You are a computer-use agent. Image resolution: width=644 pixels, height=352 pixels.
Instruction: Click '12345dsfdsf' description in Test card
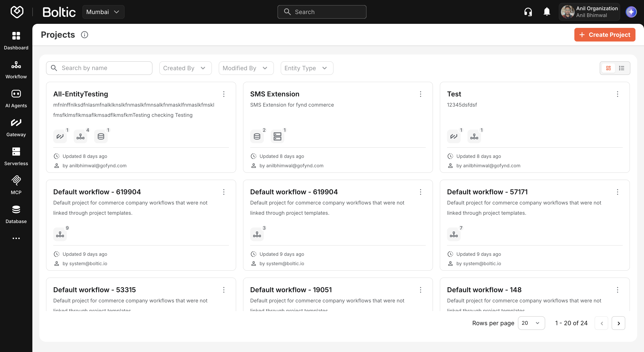(462, 105)
